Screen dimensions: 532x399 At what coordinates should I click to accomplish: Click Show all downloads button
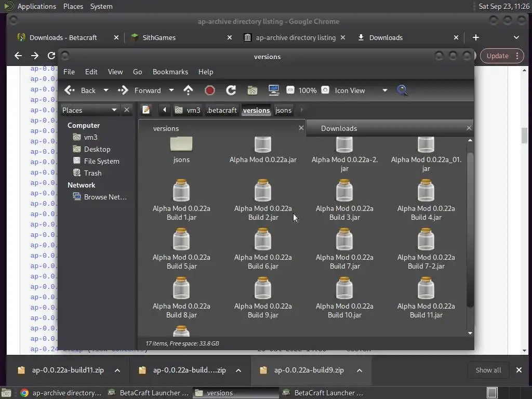tap(488, 370)
